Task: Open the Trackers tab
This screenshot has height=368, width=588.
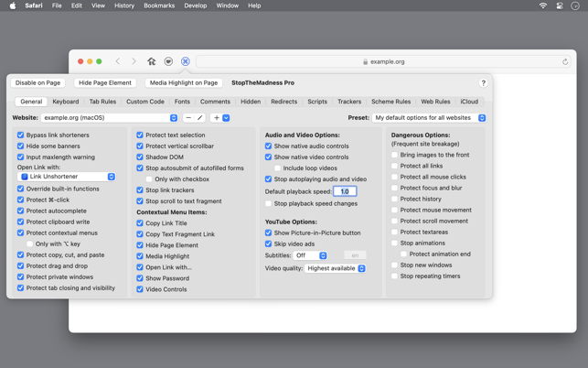Action: point(349,102)
